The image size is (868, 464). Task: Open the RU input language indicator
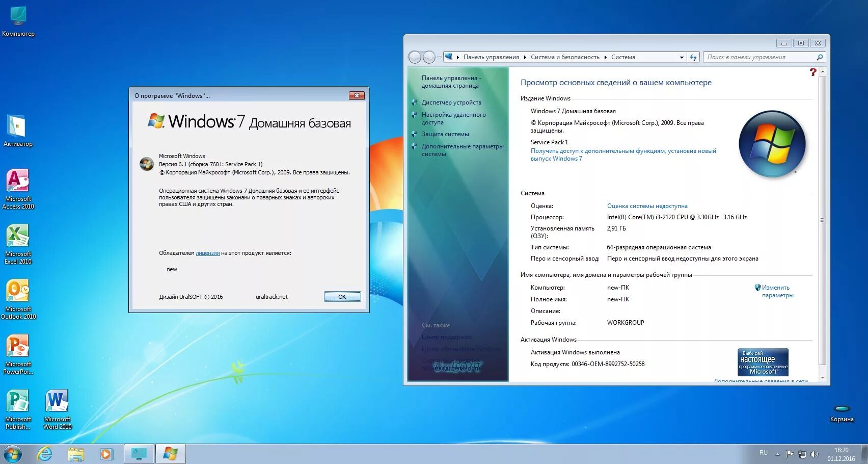(763, 453)
